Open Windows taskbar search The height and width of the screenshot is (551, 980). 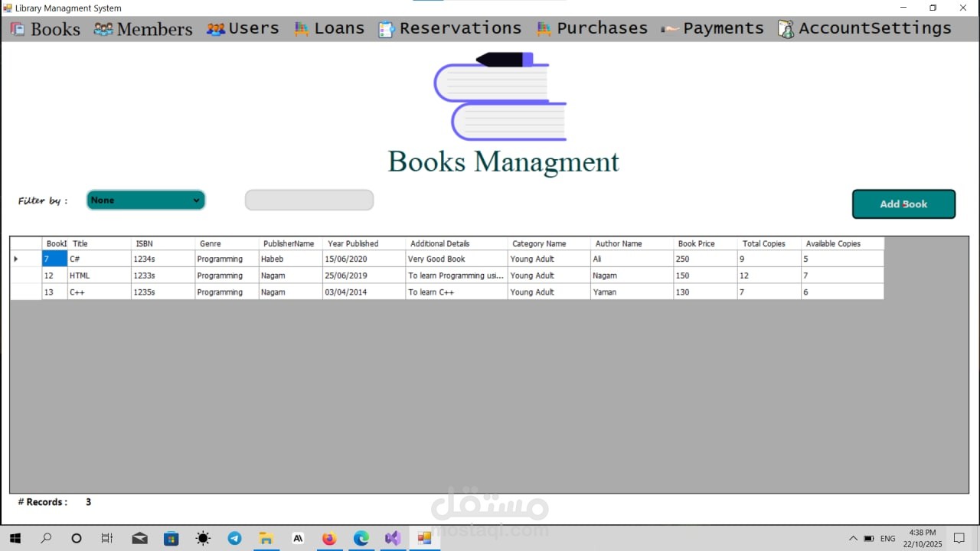[46, 538]
